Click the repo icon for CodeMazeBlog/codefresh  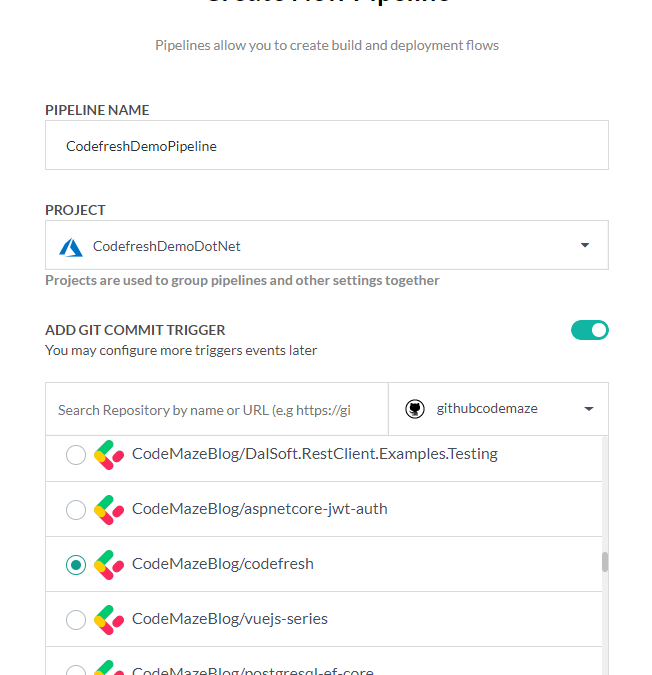pos(108,565)
